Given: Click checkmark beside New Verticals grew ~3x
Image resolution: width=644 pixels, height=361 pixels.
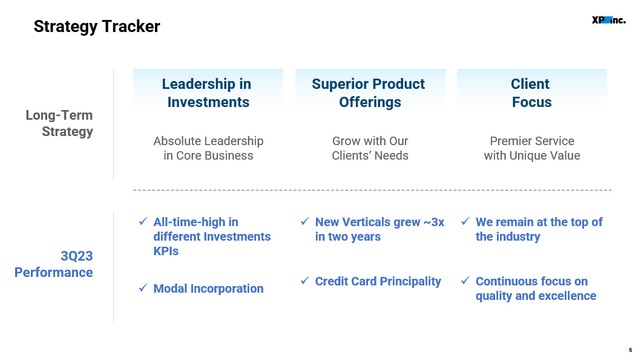Looking at the screenshot, I should coord(305,221).
